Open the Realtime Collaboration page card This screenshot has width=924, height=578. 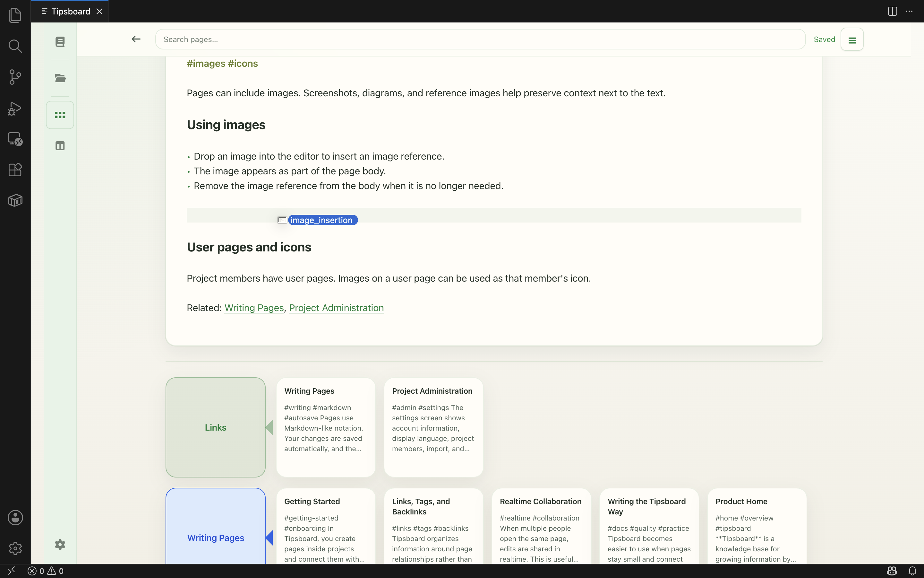(x=542, y=526)
